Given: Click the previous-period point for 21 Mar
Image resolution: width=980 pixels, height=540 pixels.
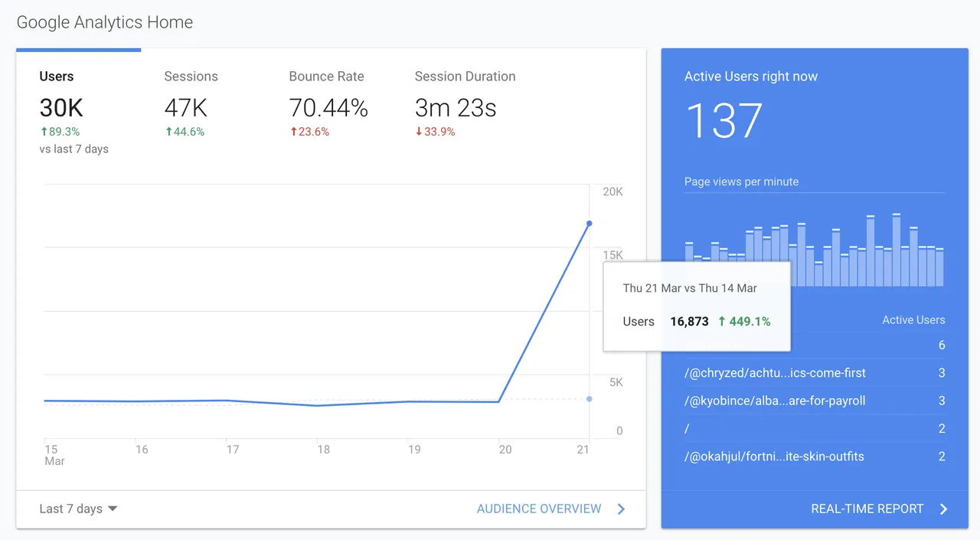Looking at the screenshot, I should (589, 398).
